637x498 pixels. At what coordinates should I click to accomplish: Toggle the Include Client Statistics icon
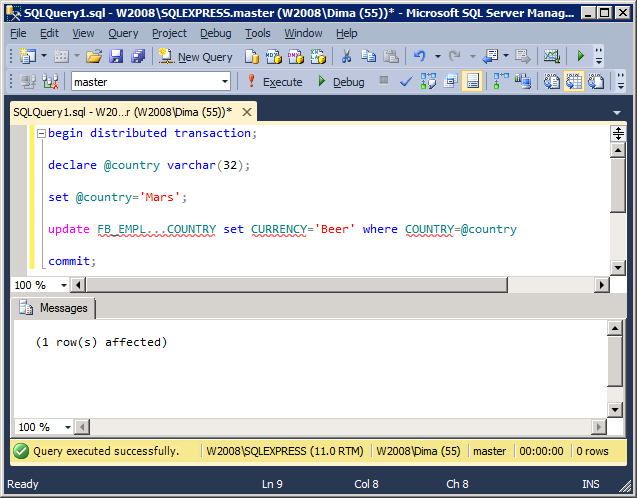[x=523, y=81]
